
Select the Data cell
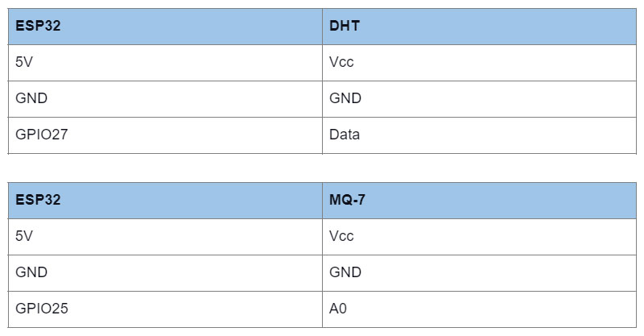click(479, 135)
